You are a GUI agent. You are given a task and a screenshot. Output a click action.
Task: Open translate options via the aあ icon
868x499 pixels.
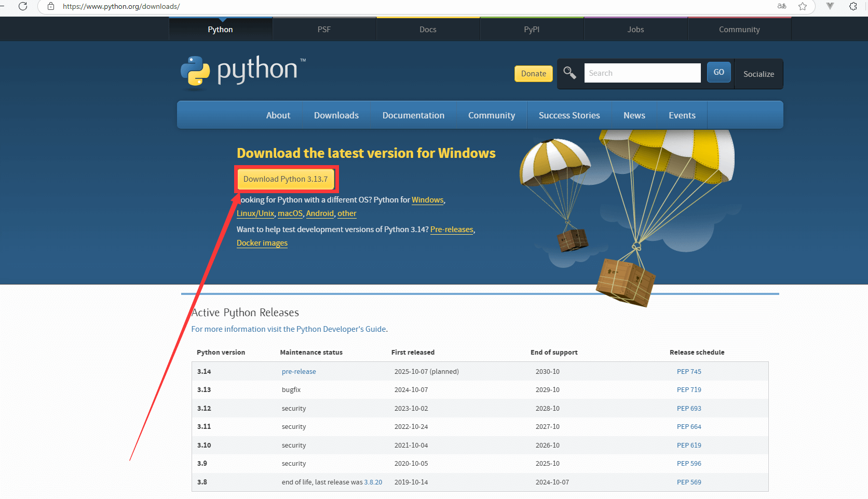point(781,7)
